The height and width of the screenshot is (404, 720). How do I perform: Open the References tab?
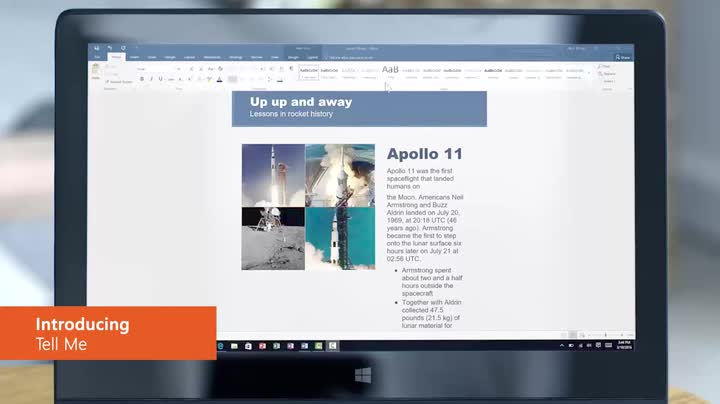click(212, 57)
